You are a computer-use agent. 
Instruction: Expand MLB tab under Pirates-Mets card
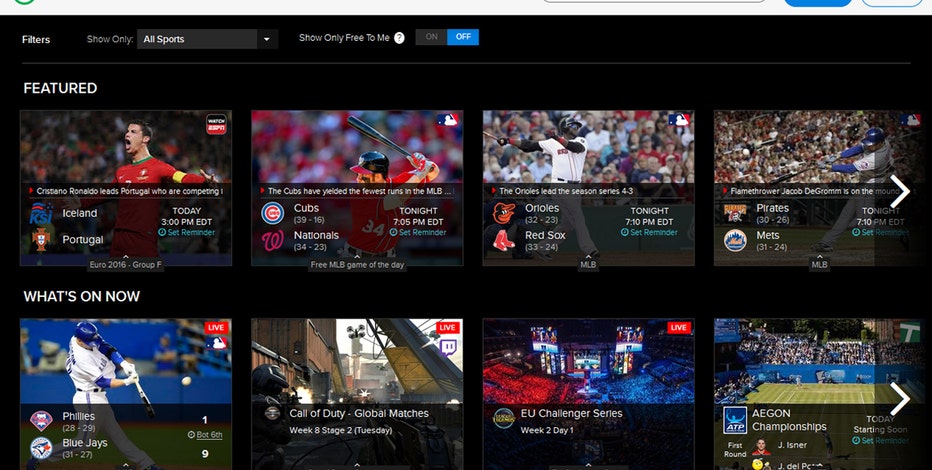pos(819,264)
